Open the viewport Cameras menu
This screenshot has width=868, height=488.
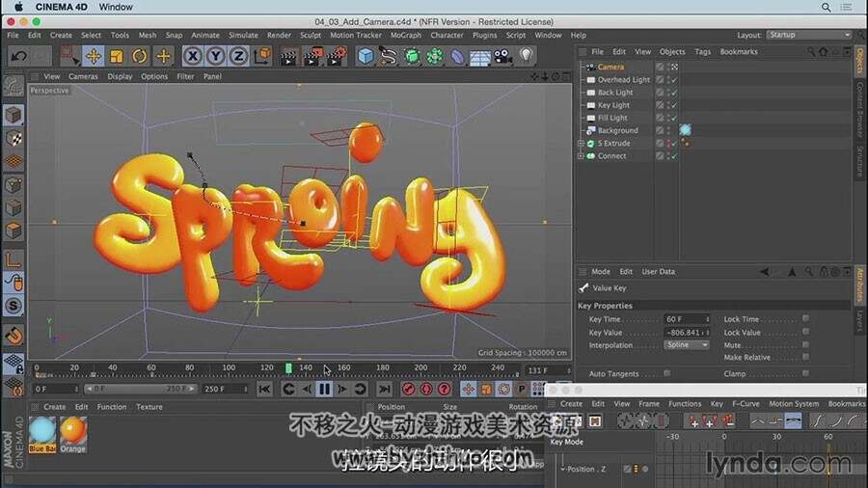point(83,76)
